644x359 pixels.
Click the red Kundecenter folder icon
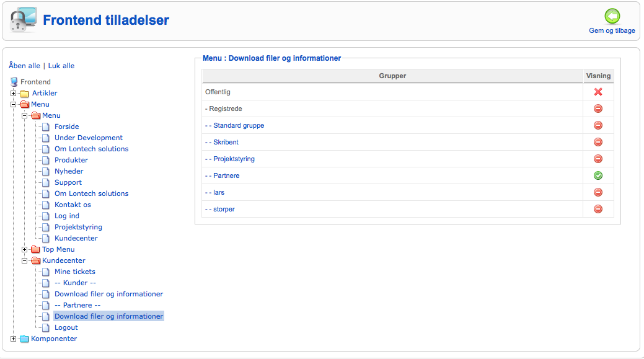35,261
